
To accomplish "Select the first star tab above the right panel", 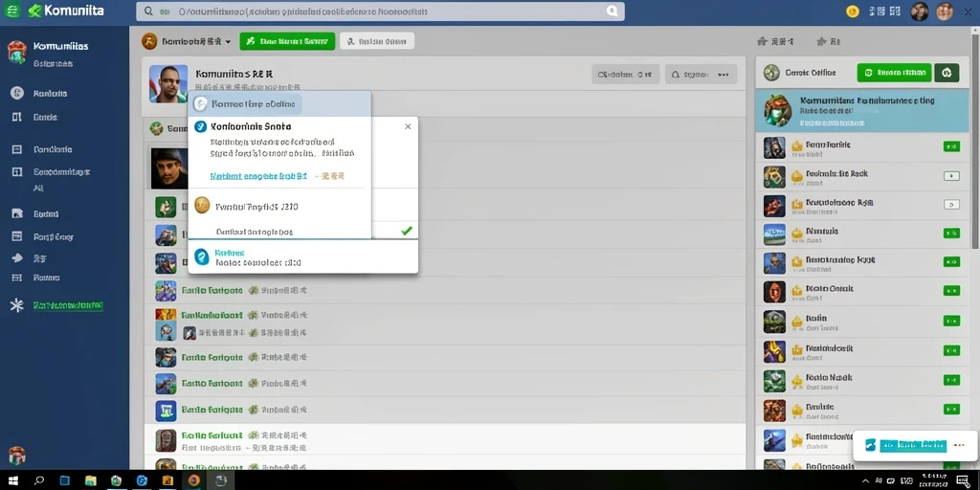I will [775, 42].
